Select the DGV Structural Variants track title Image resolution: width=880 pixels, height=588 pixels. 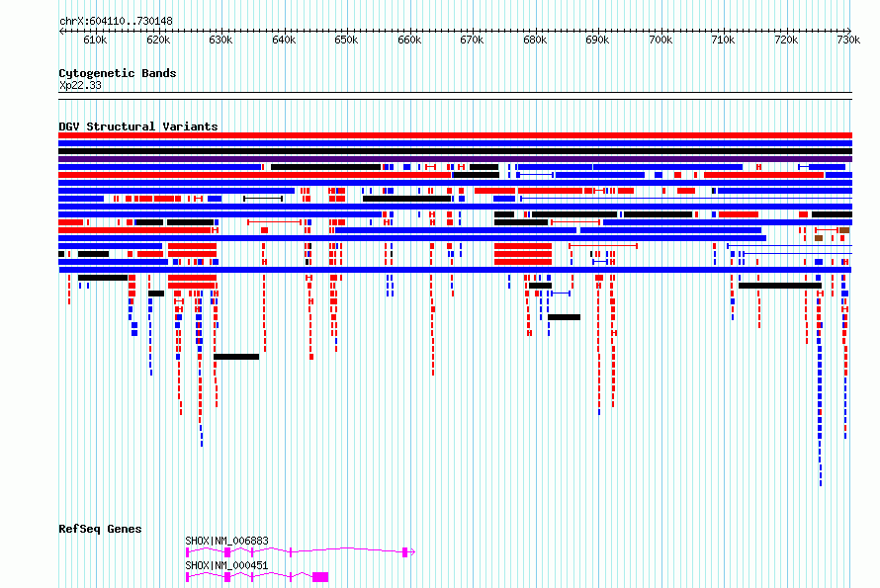[x=138, y=126]
